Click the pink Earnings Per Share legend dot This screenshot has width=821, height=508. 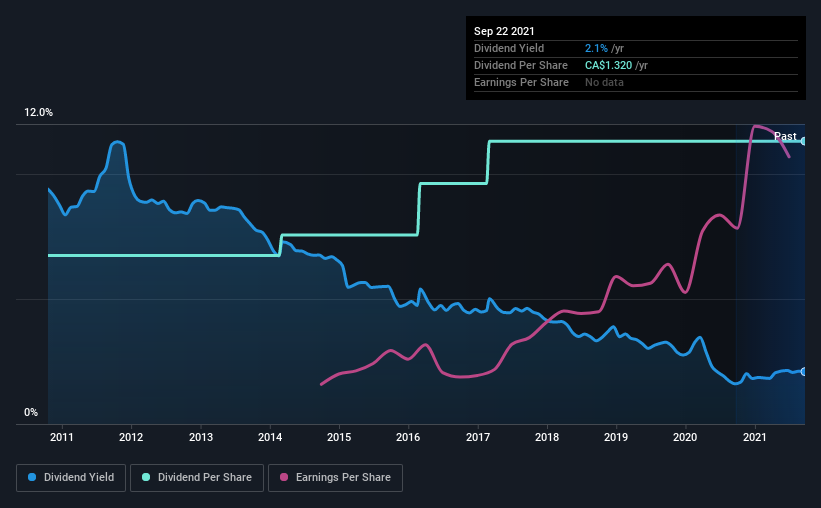[x=284, y=477]
